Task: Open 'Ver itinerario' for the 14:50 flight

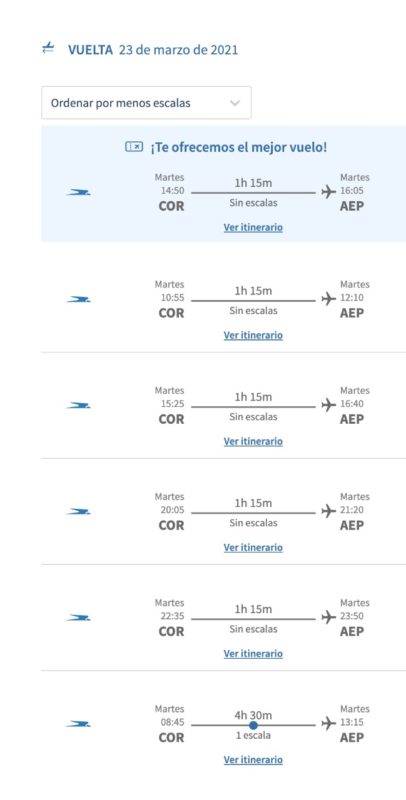Action: [x=253, y=228]
